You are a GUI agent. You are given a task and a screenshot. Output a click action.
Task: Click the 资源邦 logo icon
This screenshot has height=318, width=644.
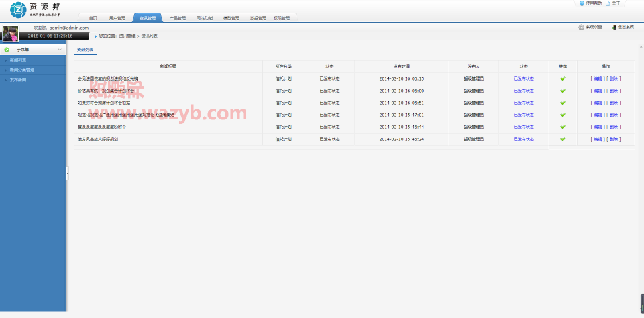coord(18,10)
